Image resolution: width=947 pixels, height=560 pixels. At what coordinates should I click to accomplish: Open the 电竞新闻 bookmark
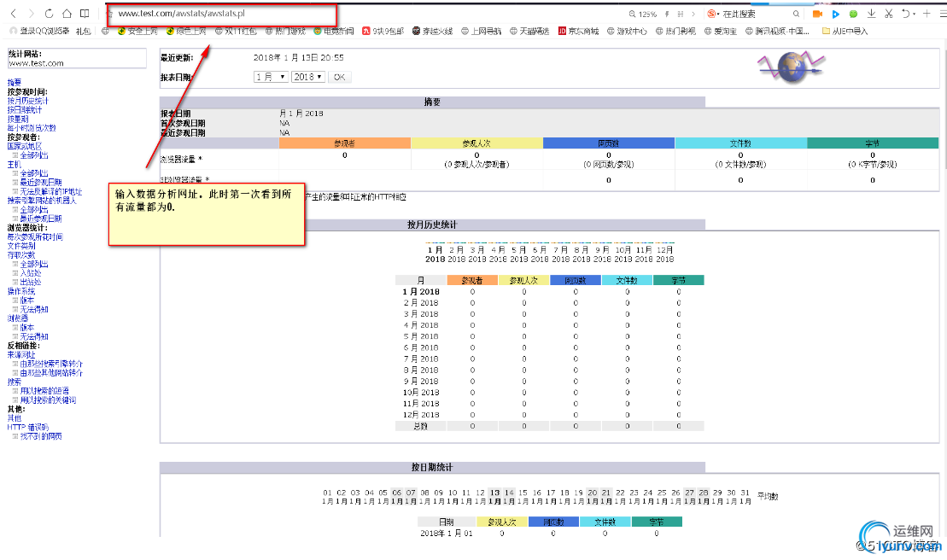pos(333,31)
